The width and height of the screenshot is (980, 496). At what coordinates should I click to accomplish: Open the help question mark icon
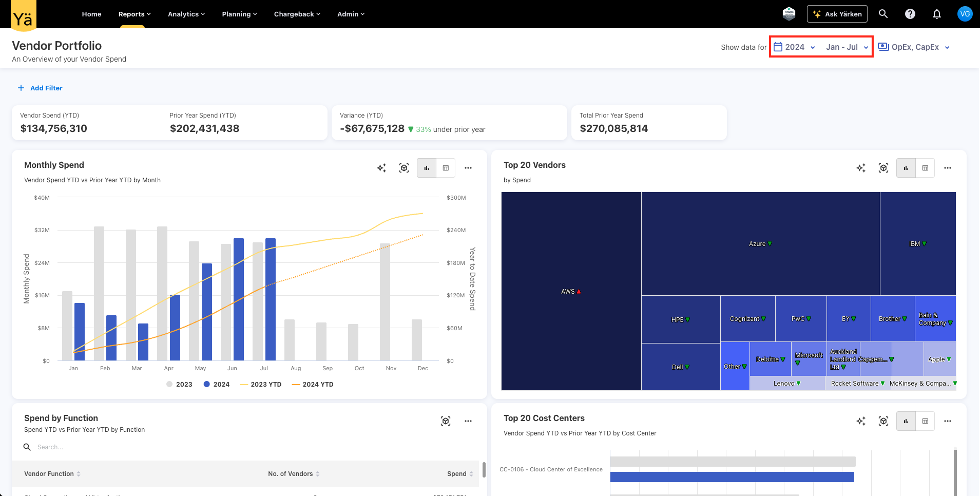910,14
